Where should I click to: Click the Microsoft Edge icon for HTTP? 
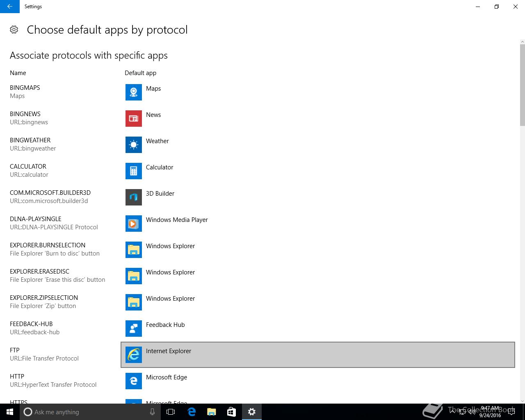(134, 381)
